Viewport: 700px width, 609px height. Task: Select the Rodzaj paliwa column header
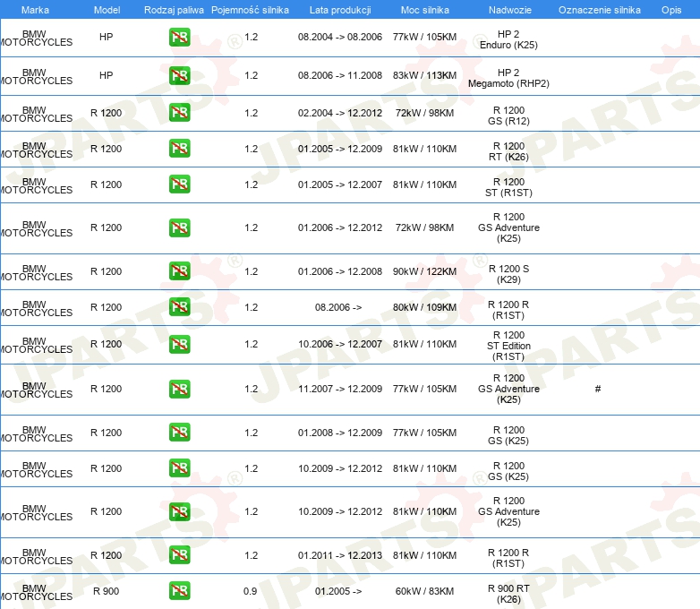coord(174,10)
